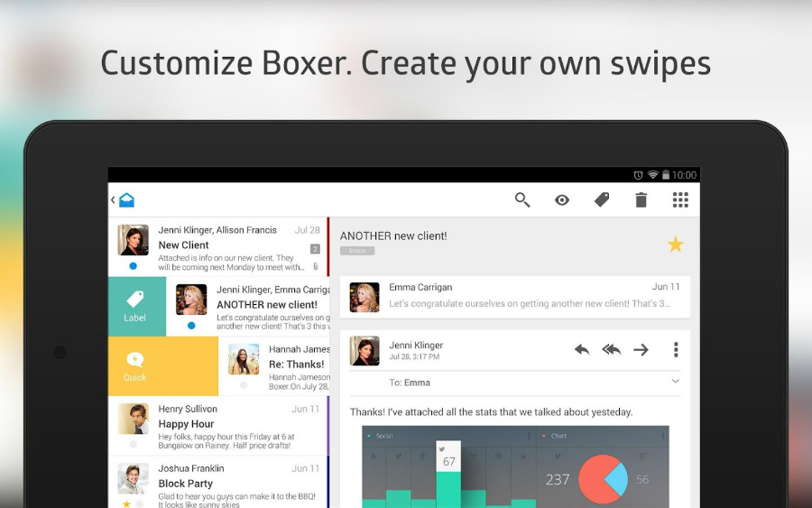
Task: Click the Inbox label tag under subject
Action: [x=357, y=251]
